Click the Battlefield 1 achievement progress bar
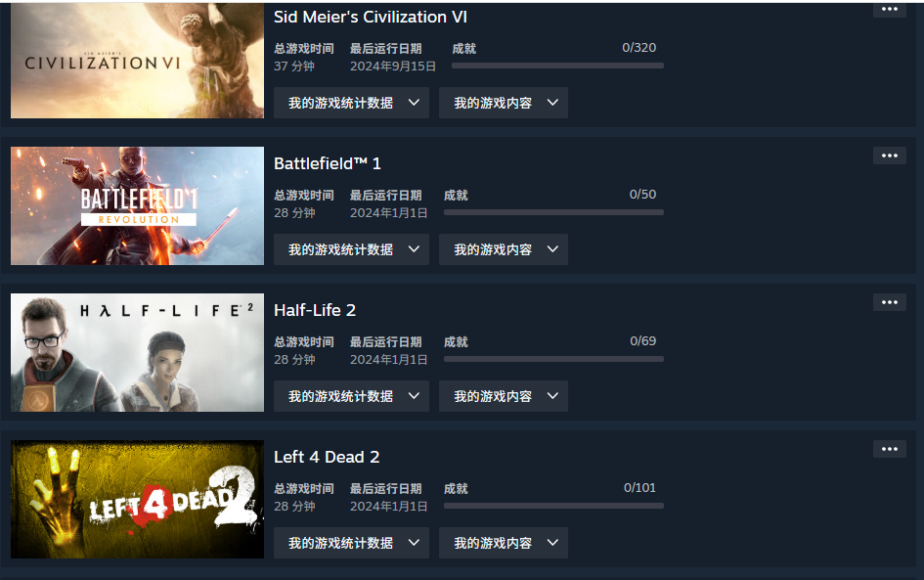The width and height of the screenshot is (924, 580). coord(554,212)
